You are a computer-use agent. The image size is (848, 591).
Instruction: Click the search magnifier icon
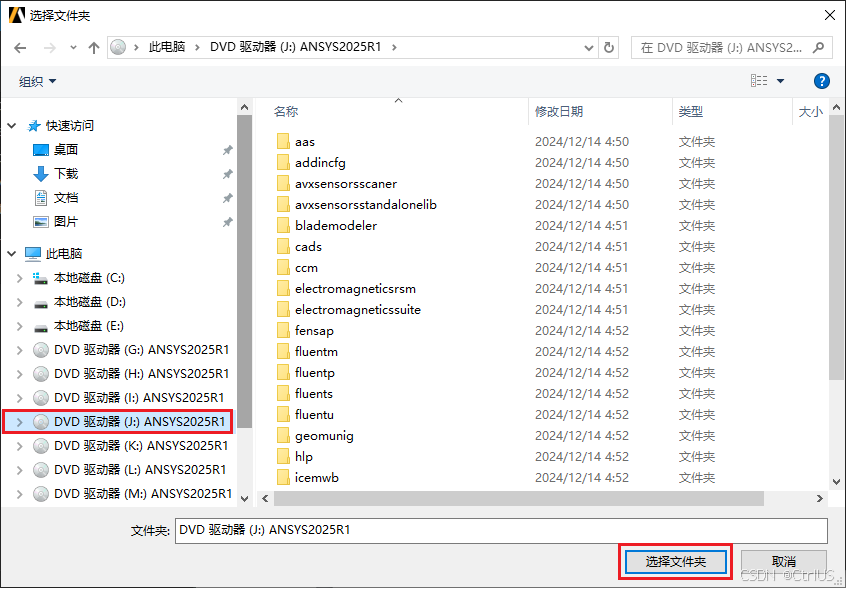click(x=819, y=48)
